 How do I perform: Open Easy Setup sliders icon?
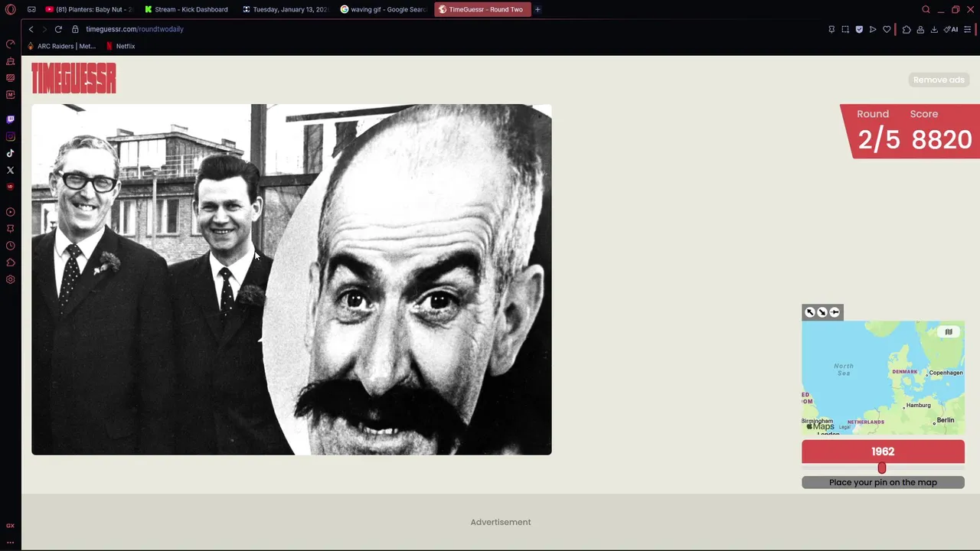pos(968,29)
